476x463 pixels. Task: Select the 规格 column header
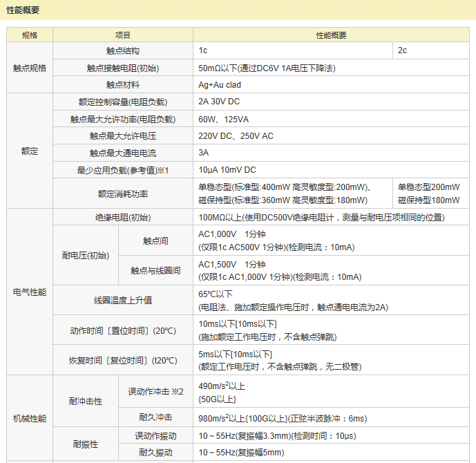(x=30, y=35)
